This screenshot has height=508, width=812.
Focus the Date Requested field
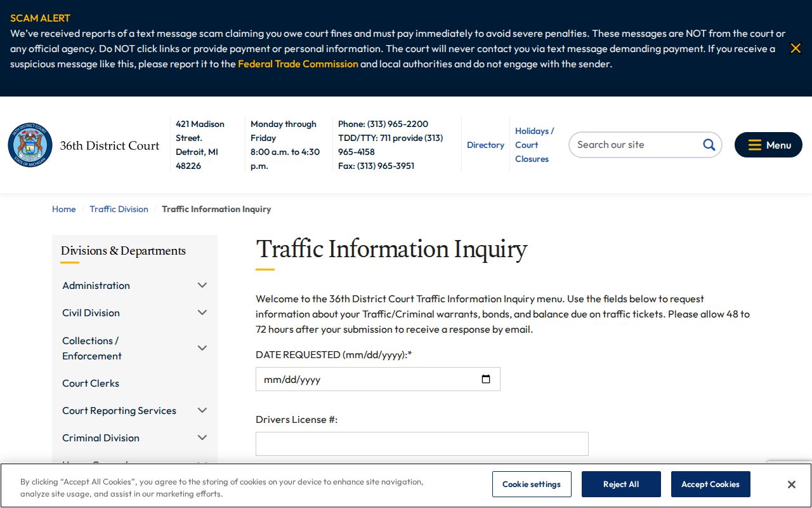point(378,379)
